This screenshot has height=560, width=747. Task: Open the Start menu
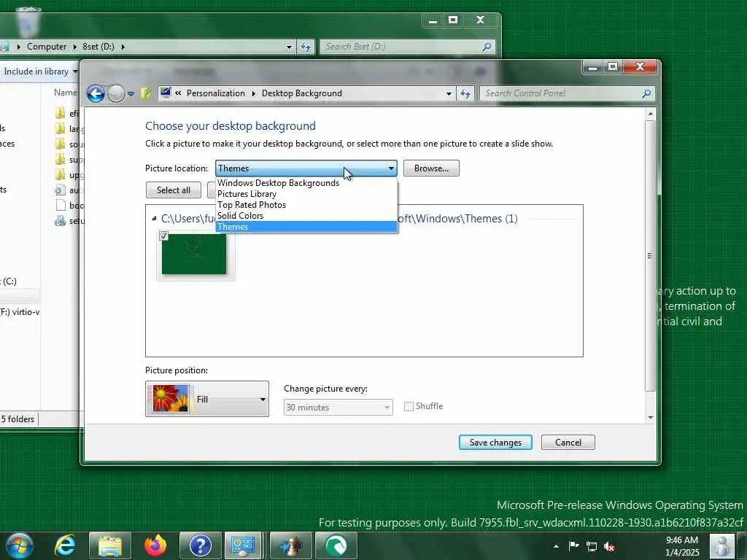(20, 545)
